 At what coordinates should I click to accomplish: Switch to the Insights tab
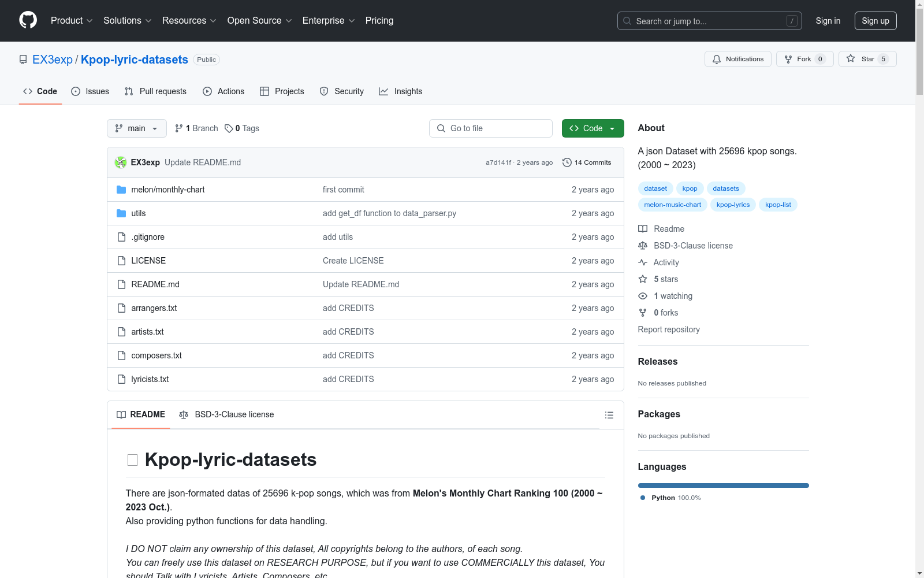pyautogui.click(x=400, y=91)
